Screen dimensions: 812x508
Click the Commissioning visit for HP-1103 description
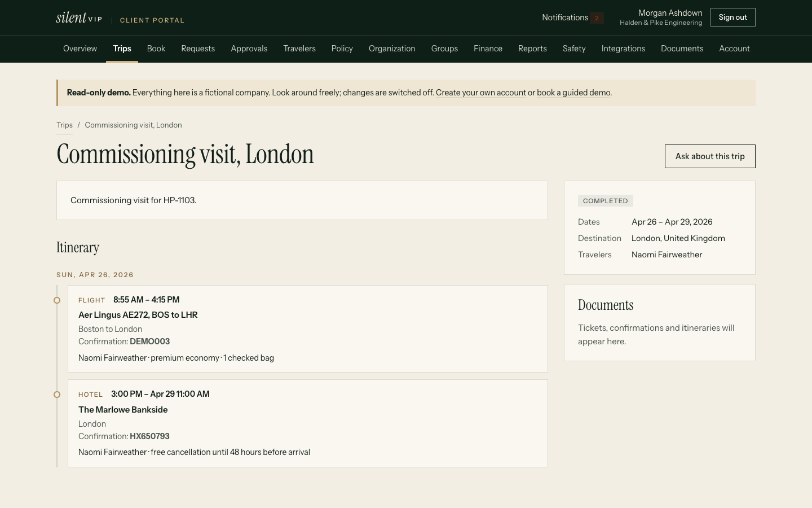tap(134, 200)
